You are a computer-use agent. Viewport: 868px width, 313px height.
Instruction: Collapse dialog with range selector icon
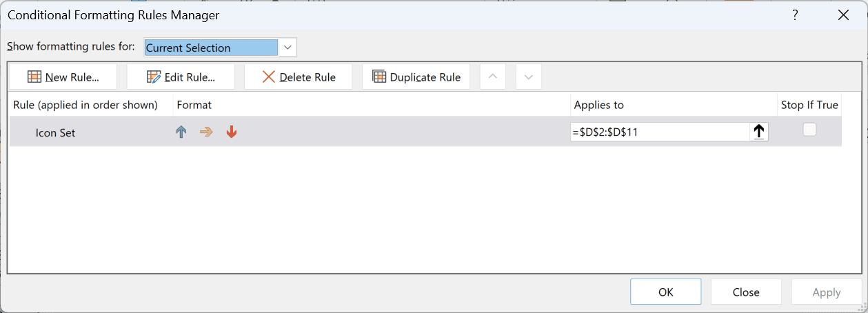pos(759,132)
